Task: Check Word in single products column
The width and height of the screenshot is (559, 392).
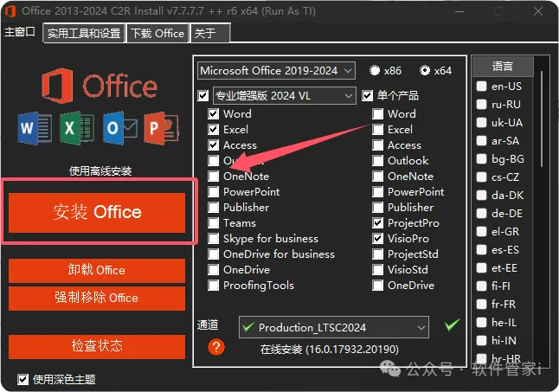Action: point(378,113)
